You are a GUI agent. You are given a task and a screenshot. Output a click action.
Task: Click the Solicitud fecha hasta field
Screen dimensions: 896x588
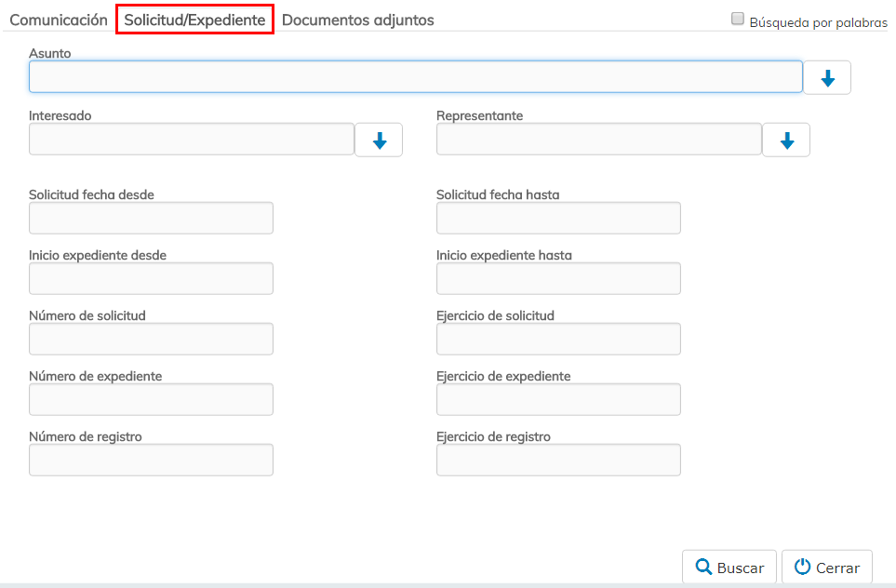(x=558, y=219)
